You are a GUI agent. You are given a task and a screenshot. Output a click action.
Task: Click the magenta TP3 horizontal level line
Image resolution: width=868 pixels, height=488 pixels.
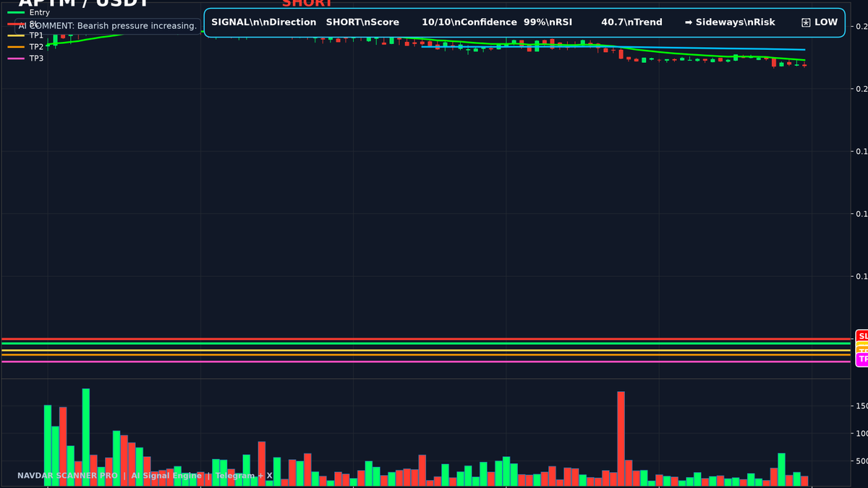[427, 361]
